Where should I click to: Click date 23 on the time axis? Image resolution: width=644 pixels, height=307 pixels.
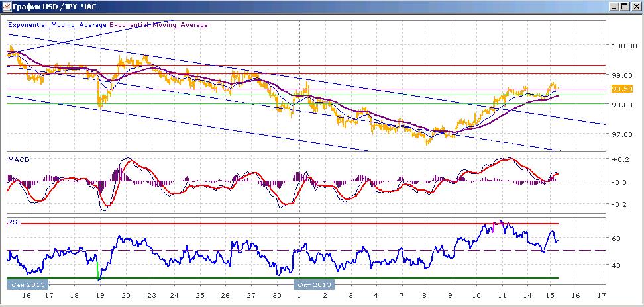(x=152, y=296)
